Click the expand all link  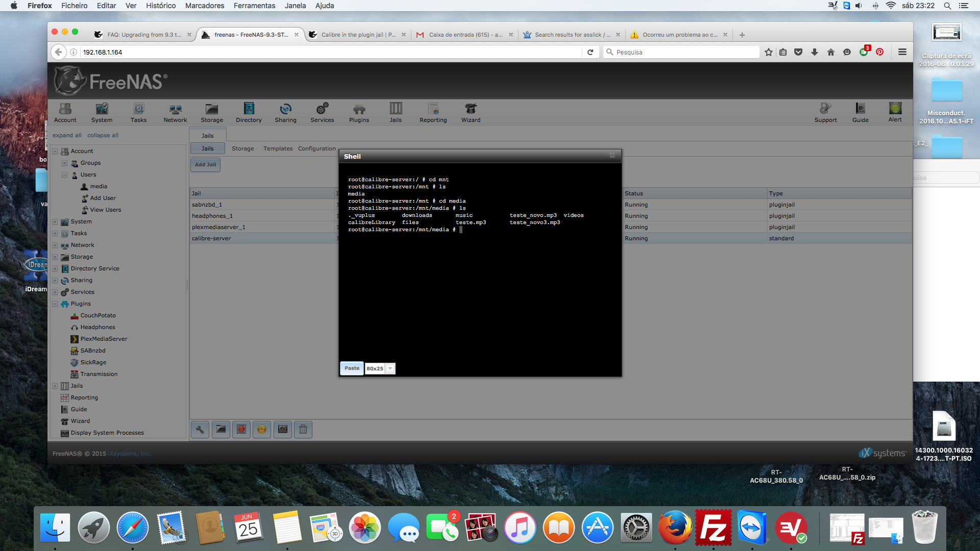67,135
